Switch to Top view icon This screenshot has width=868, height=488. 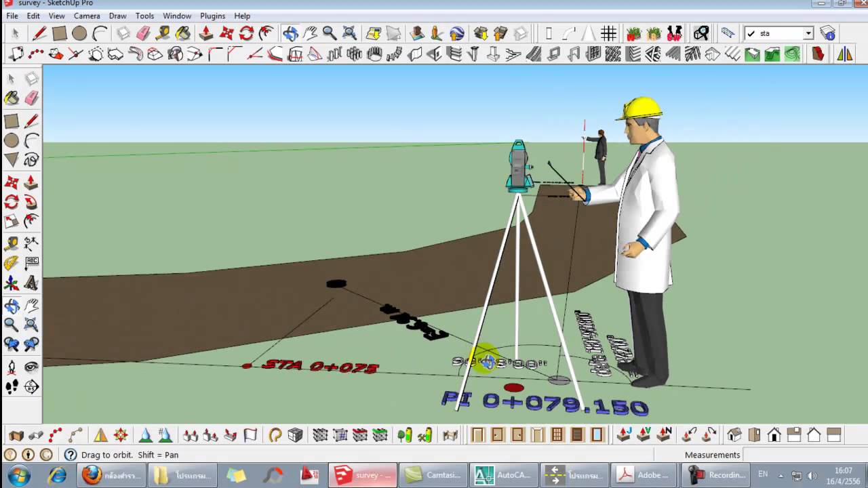[754, 434]
